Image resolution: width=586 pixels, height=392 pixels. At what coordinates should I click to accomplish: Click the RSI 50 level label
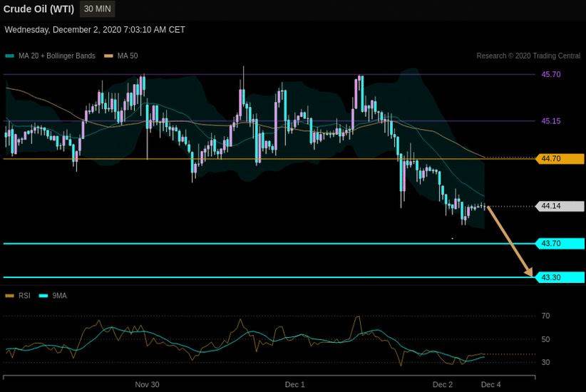point(545,339)
